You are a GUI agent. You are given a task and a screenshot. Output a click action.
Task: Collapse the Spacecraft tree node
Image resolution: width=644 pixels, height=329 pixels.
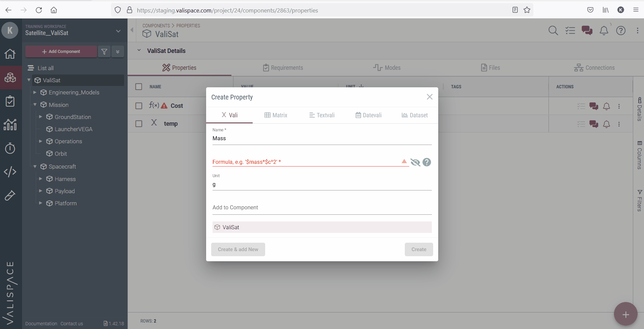coord(35,167)
